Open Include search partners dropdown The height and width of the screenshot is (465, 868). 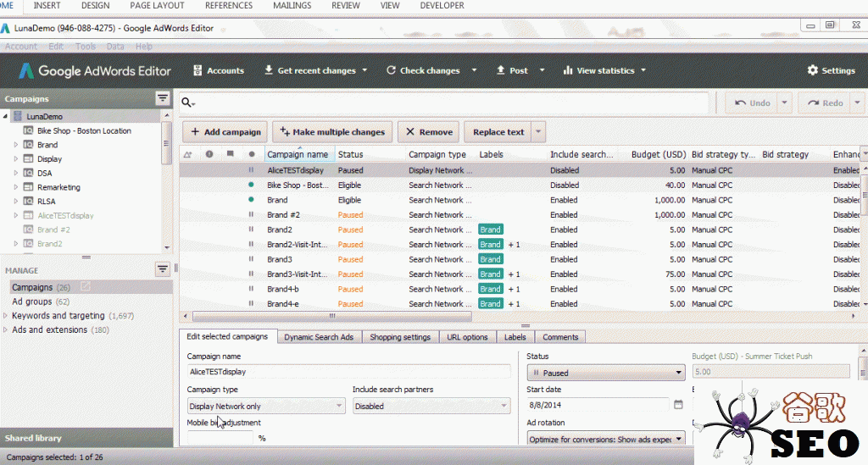431,406
